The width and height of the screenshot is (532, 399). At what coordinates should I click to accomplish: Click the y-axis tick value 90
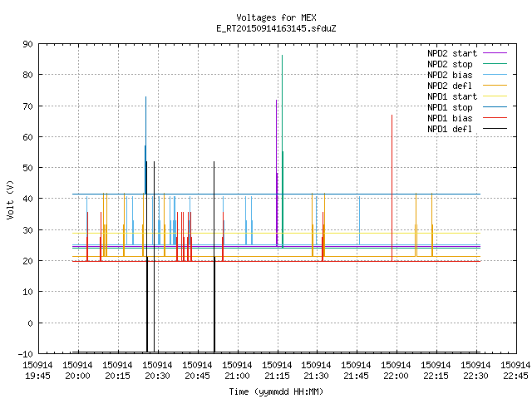[x=27, y=44]
